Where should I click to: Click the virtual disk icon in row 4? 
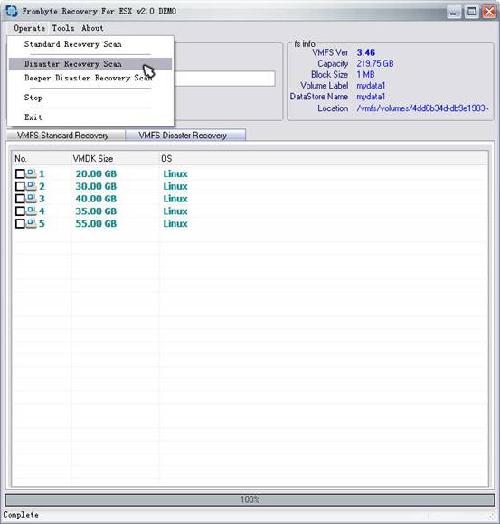pos(31,211)
